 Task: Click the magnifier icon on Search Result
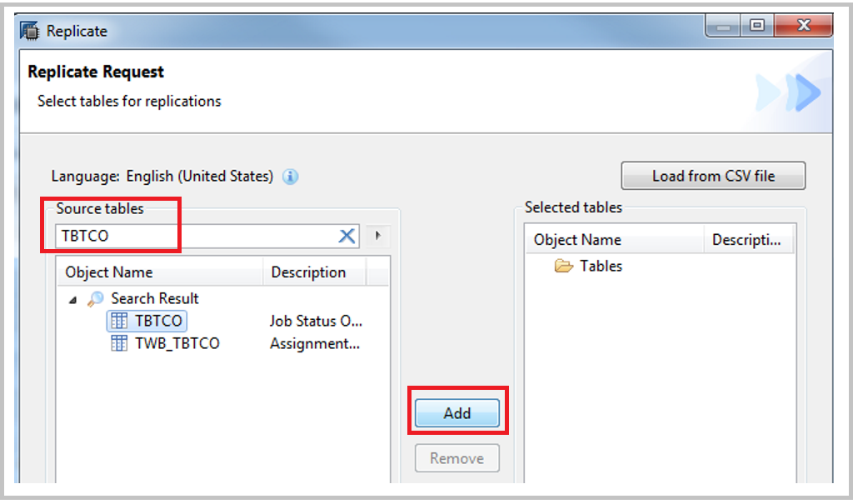96,298
